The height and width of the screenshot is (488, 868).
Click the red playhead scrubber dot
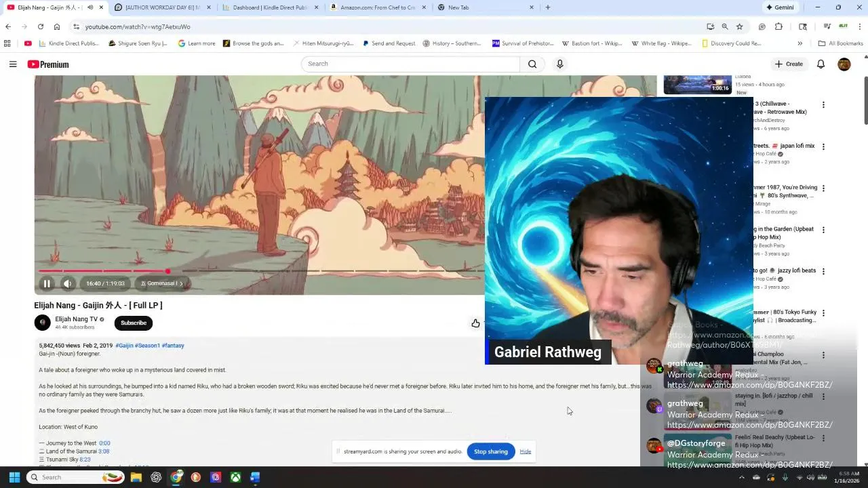click(167, 271)
